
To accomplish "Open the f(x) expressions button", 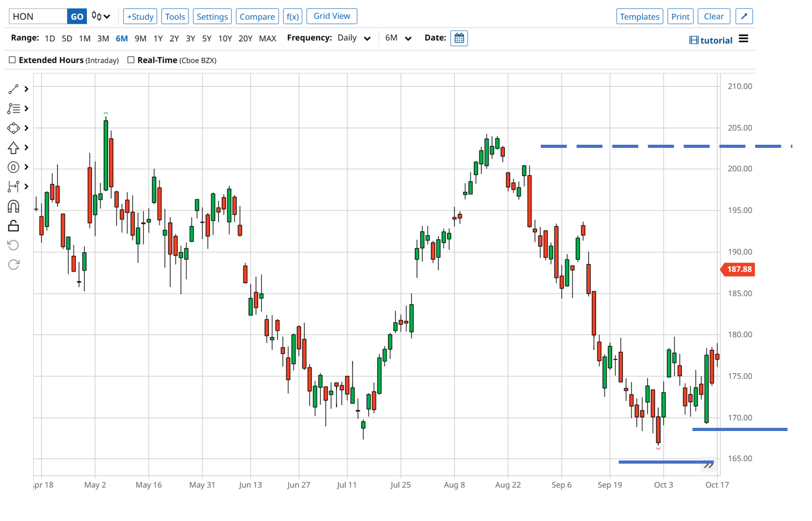I will (x=293, y=16).
